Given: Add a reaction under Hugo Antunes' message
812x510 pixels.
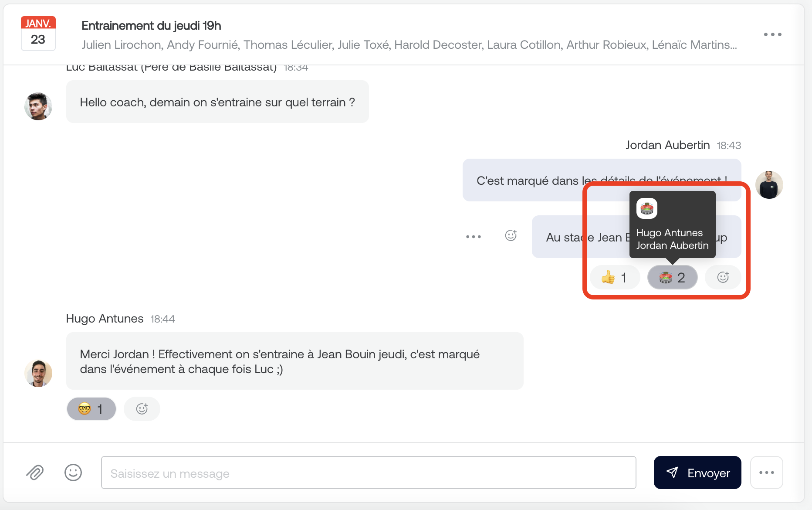Looking at the screenshot, I should pos(142,409).
